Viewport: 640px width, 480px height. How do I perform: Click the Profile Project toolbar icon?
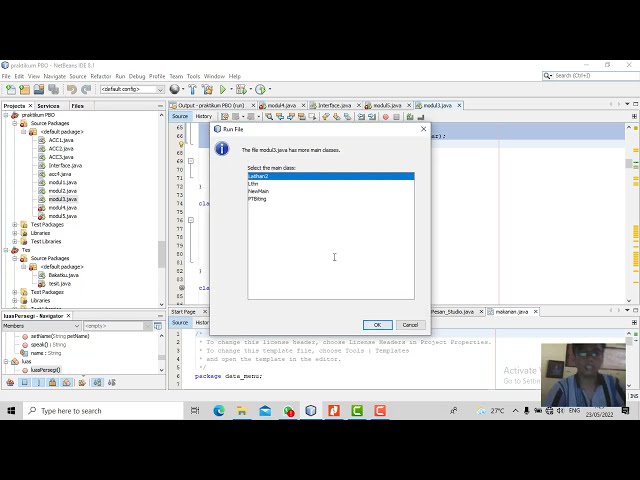tap(260, 89)
